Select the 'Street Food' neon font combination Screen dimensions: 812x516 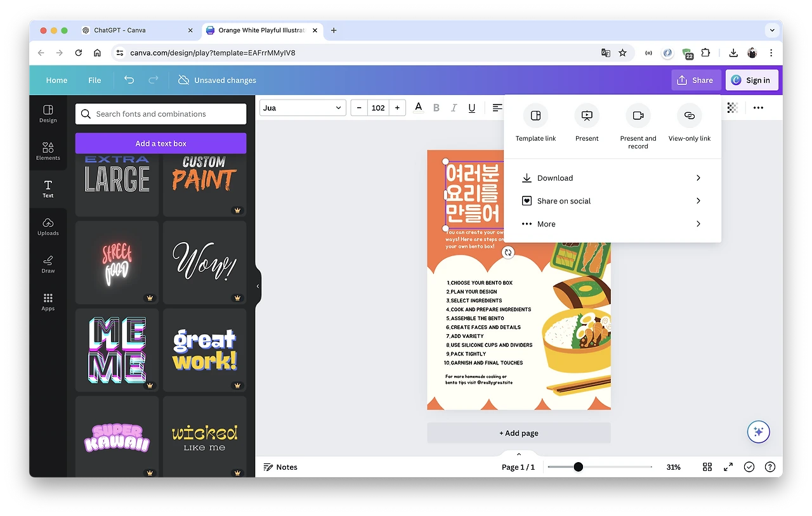point(117,262)
